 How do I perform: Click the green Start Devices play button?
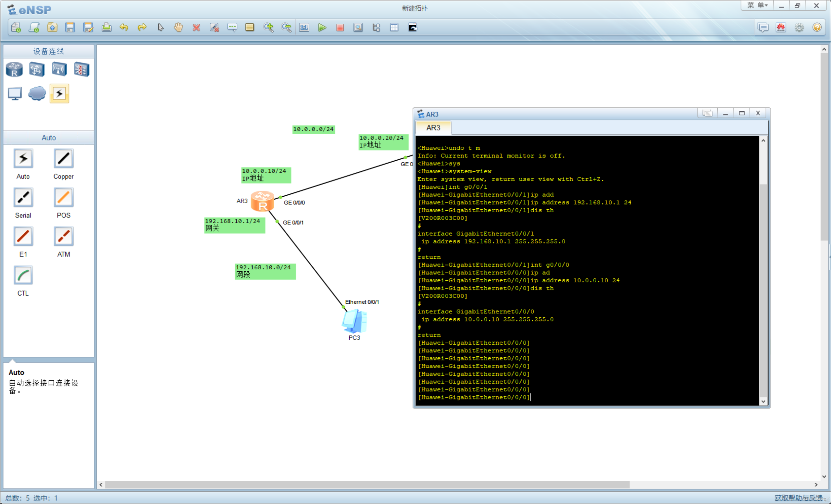[x=322, y=27]
